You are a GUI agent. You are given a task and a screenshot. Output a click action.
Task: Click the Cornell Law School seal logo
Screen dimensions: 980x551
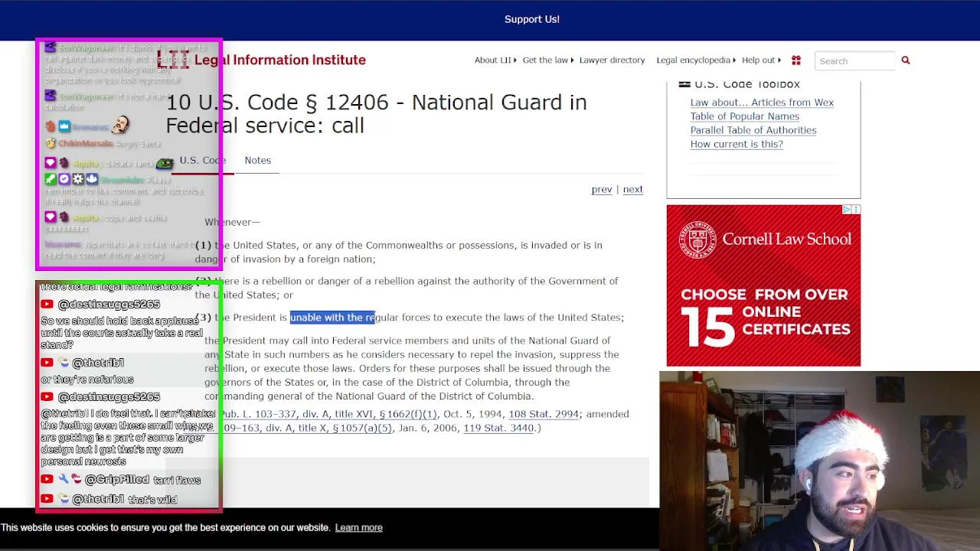click(697, 240)
